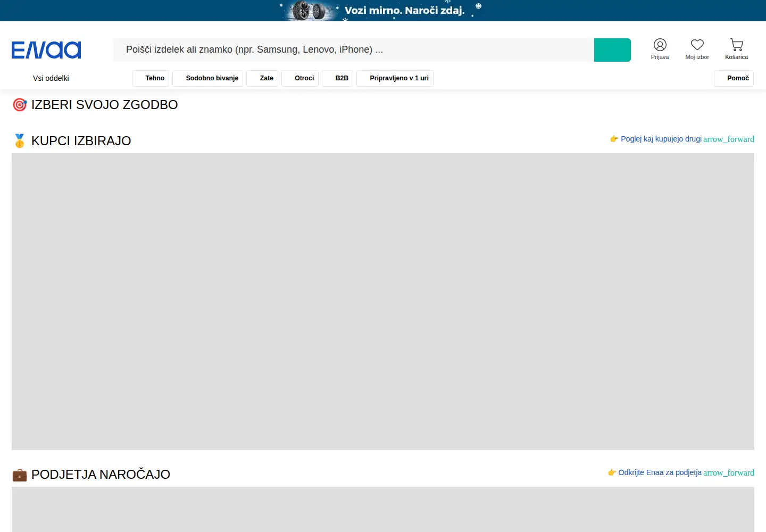
Task: Click the KUPCI IZBIRAJO placeholder content area
Action: pos(383,302)
